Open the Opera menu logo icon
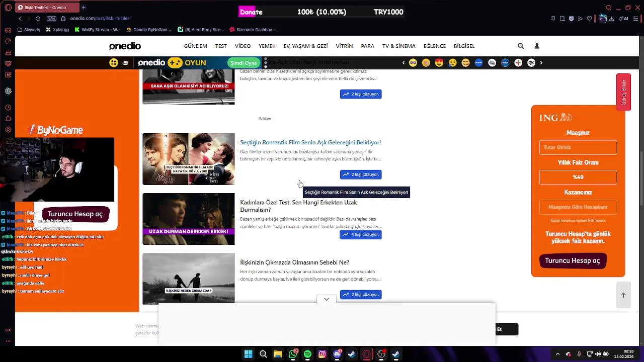 8,8
